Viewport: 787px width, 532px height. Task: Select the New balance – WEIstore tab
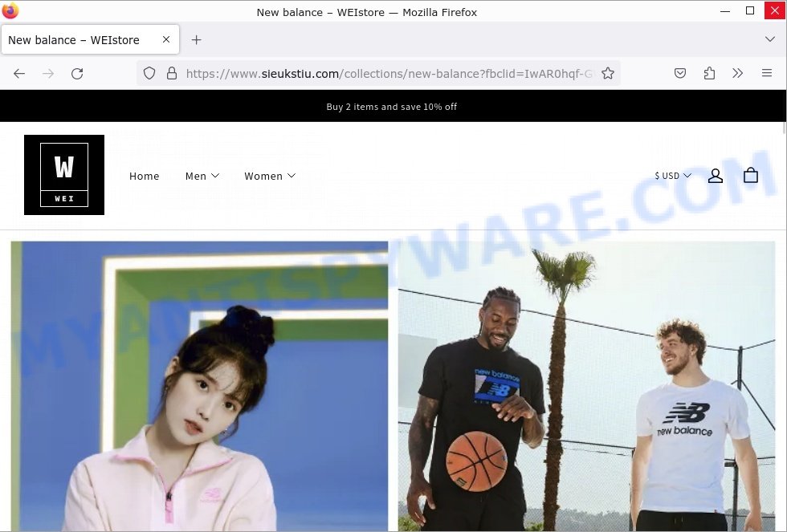pyautogui.click(x=90, y=39)
